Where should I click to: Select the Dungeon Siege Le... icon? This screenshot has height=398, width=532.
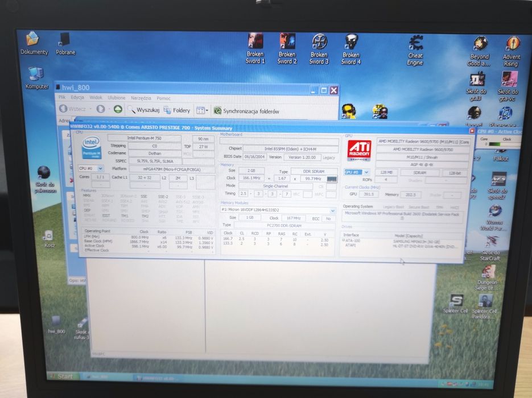(487, 278)
